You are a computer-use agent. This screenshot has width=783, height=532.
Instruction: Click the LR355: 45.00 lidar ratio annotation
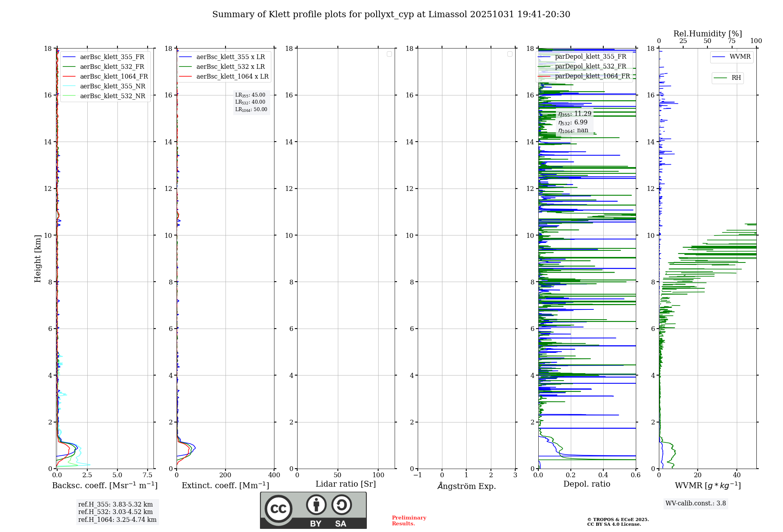(x=250, y=95)
